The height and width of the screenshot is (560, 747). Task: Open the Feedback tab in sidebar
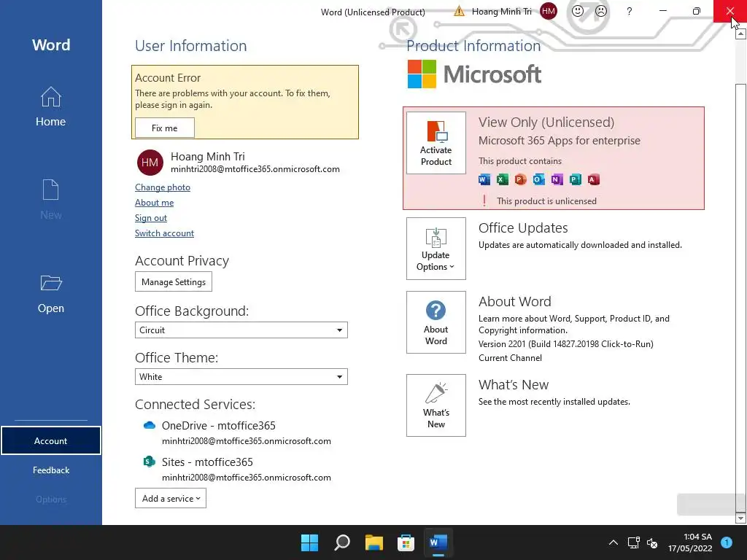50,470
